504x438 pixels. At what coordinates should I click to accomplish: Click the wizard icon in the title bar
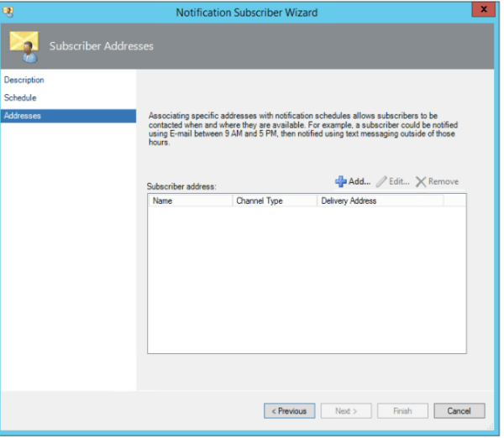pos(9,12)
